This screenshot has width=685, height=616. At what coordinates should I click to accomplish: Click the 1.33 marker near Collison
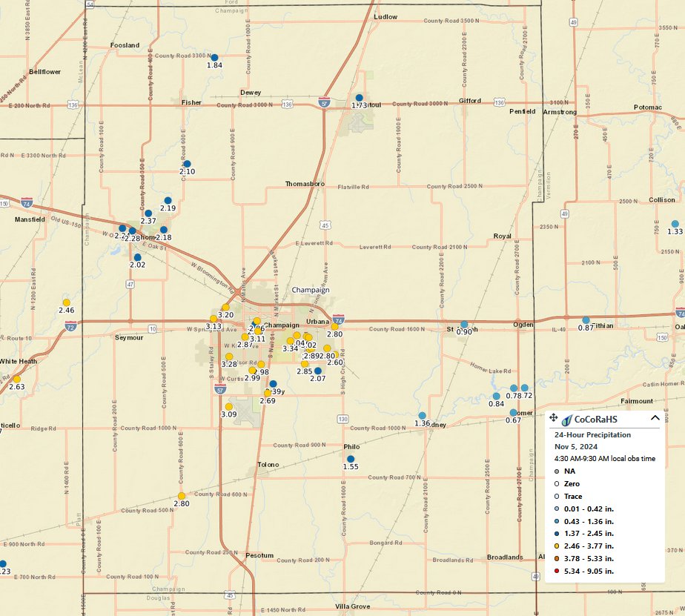[x=675, y=224]
